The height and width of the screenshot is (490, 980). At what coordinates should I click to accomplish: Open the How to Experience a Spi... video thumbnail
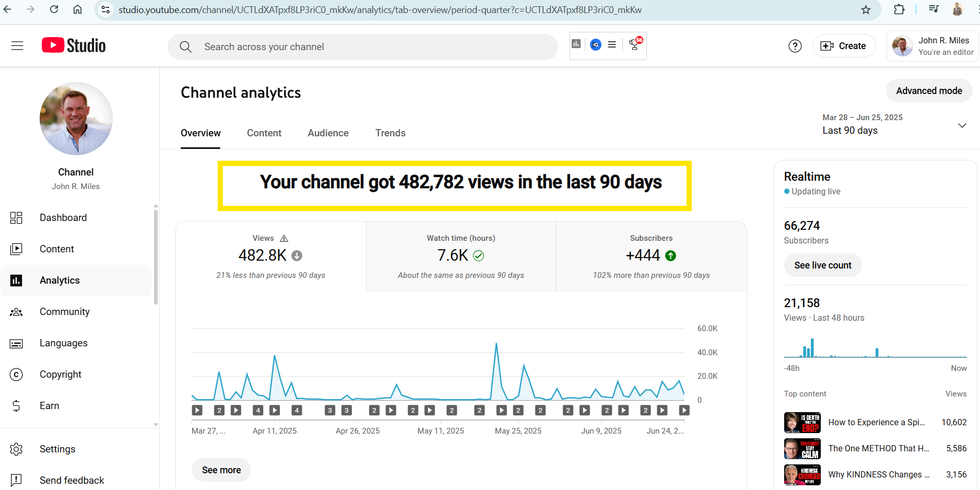[802, 423]
